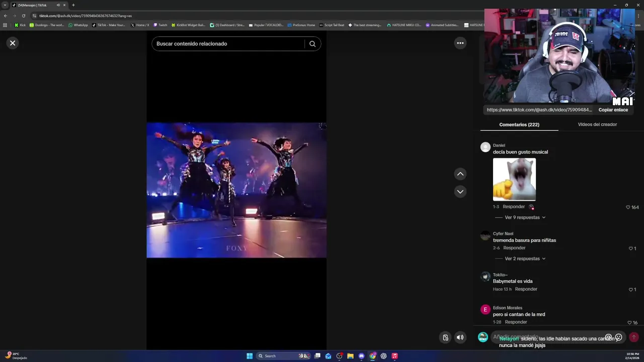The height and width of the screenshot is (362, 644).
Task: Open ChatGPT app from the taskbar
Action: [x=383, y=356]
